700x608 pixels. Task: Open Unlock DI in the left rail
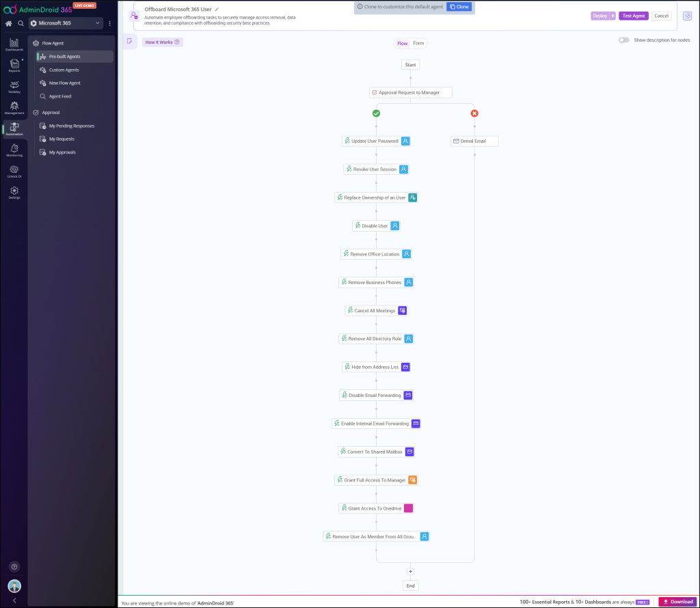14,171
